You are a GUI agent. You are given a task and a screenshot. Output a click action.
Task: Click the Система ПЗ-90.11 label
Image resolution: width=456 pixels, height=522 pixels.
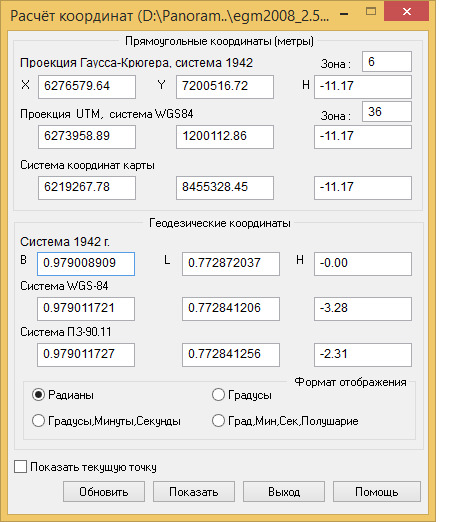(66, 332)
